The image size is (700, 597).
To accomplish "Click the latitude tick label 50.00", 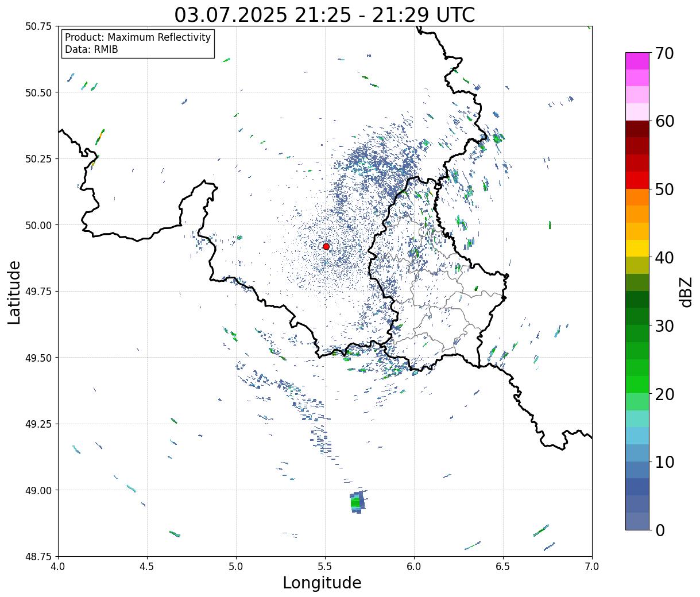I will (x=38, y=225).
